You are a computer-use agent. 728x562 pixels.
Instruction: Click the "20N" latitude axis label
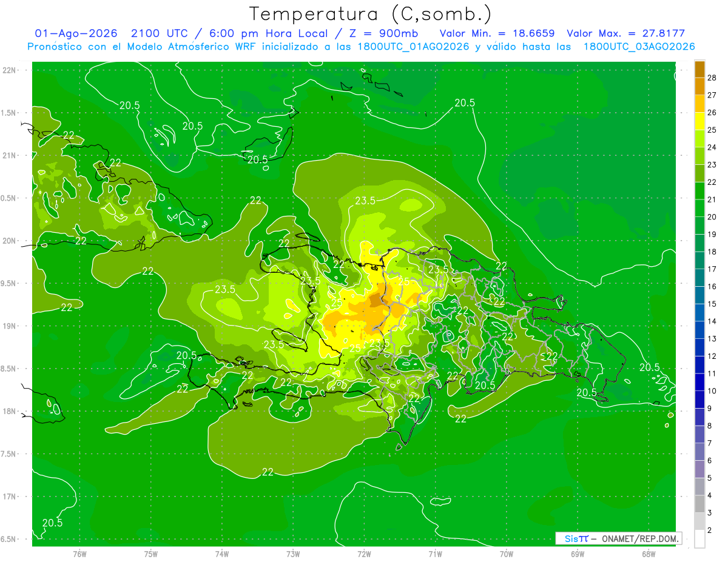click(9, 241)
